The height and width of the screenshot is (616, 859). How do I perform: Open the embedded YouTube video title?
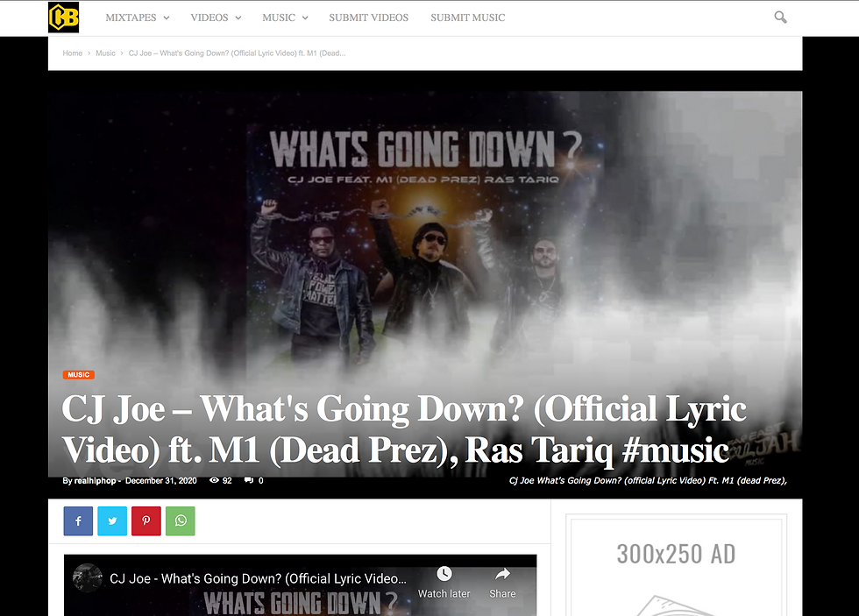click(x=258, y=579)
